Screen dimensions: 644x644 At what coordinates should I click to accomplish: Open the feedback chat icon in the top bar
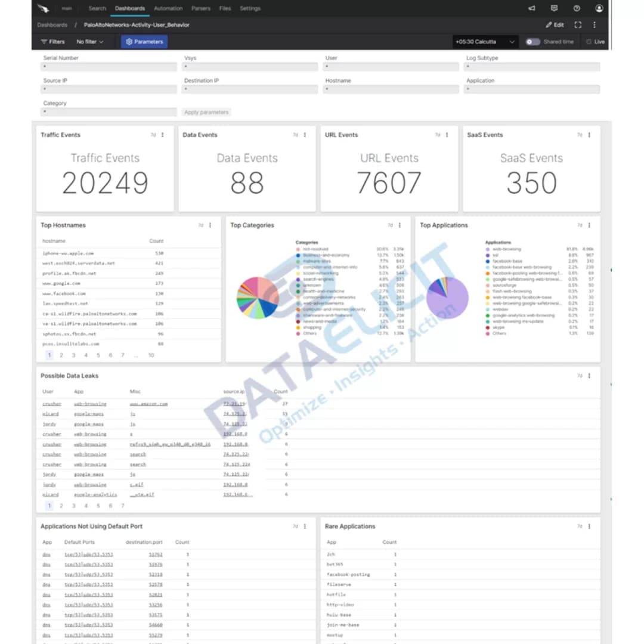(x=555, y=8)
